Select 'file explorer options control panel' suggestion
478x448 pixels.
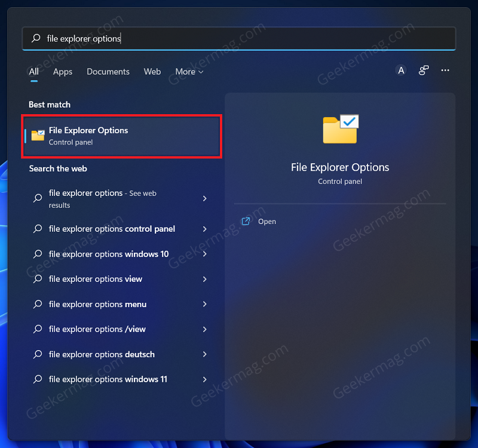(121, 229)
